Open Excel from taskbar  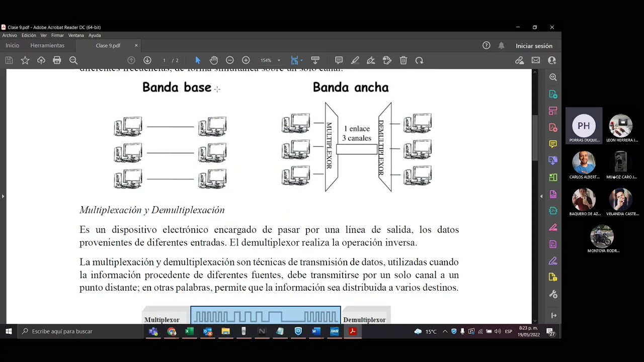[189, 331]
